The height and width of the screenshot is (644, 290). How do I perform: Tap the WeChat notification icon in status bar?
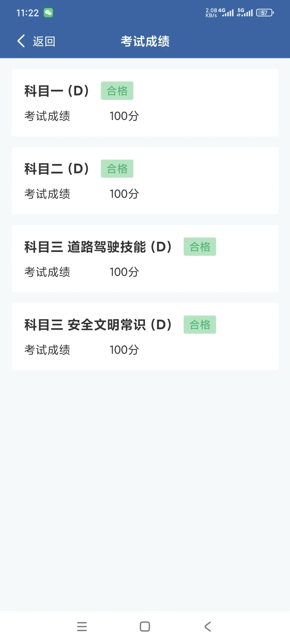click(48, 13)
